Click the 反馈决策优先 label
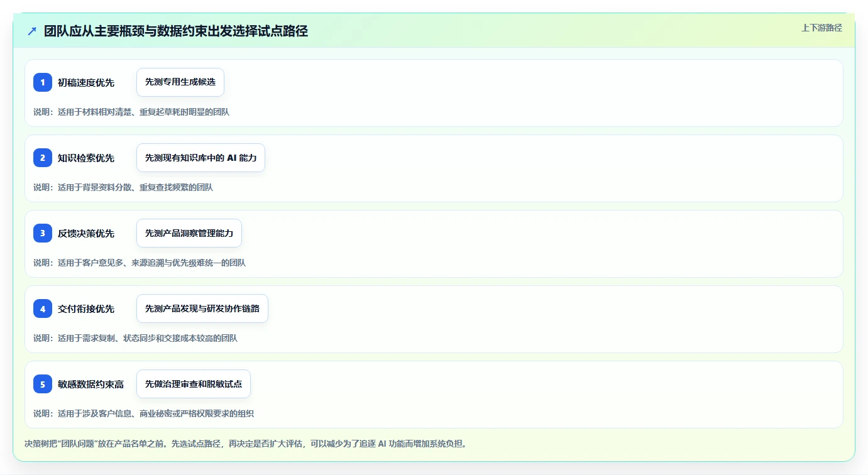The width and height of the screenshot is (868, 475). pyautogui.click(x=86, y=233)
